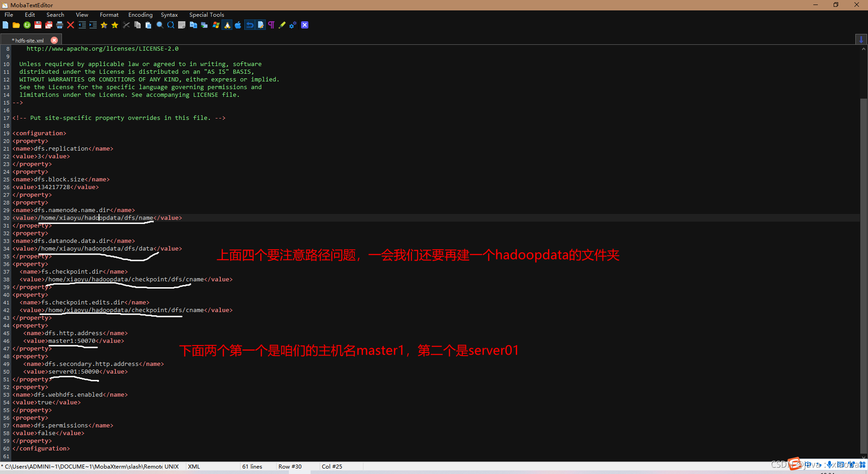Open the Syntax menu
This screenshot has width=868, height=474.
coord(169,14)
